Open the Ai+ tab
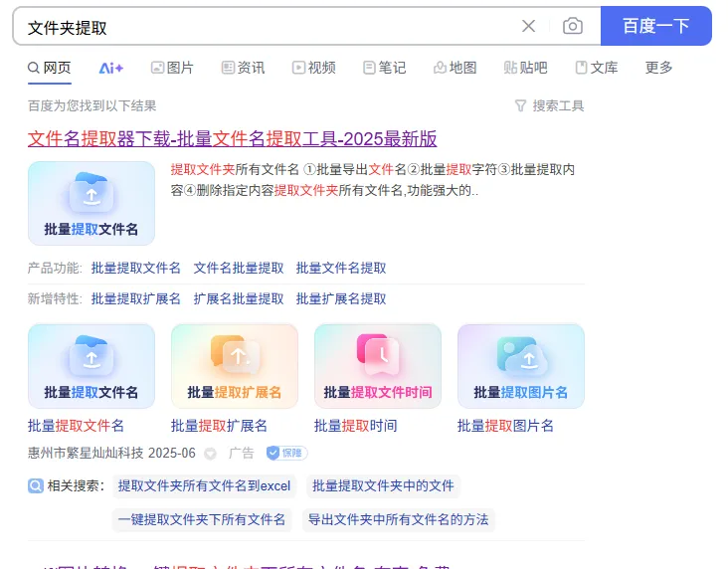Image resolution: width=728 pixels, height=569 pixels. 111,69
